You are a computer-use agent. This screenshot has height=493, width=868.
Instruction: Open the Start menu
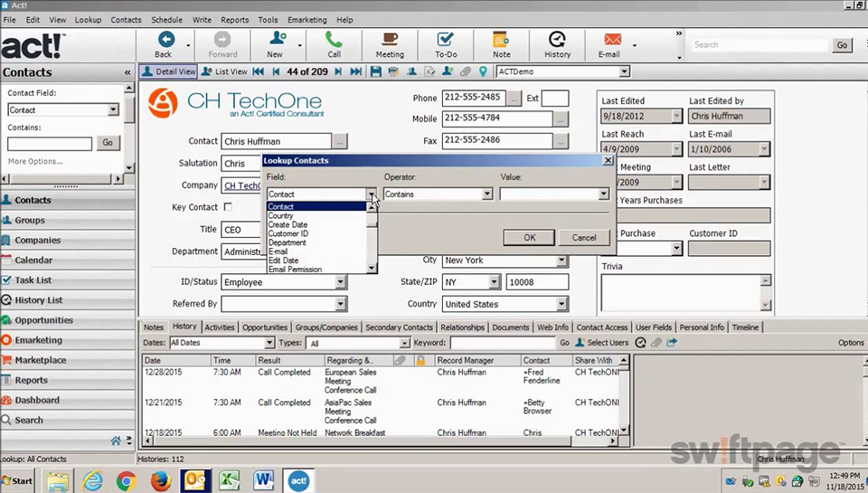[17, 480]
